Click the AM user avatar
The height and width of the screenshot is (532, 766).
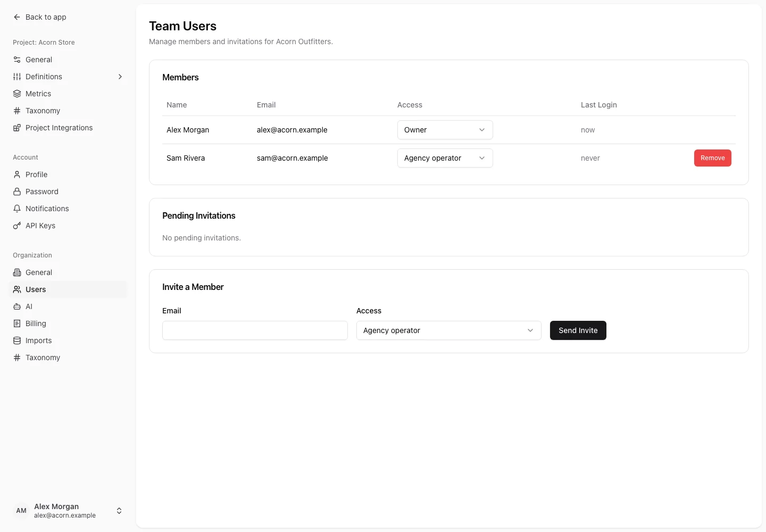tap(21, 511)
